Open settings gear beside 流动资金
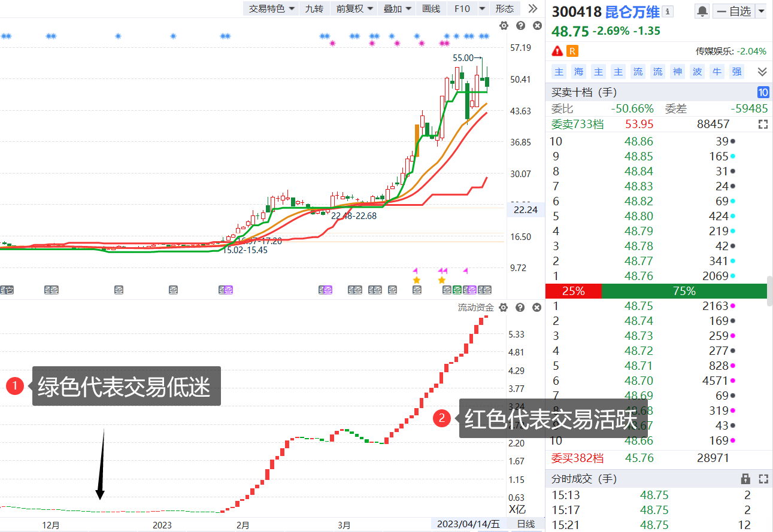 tap(504, 308)
